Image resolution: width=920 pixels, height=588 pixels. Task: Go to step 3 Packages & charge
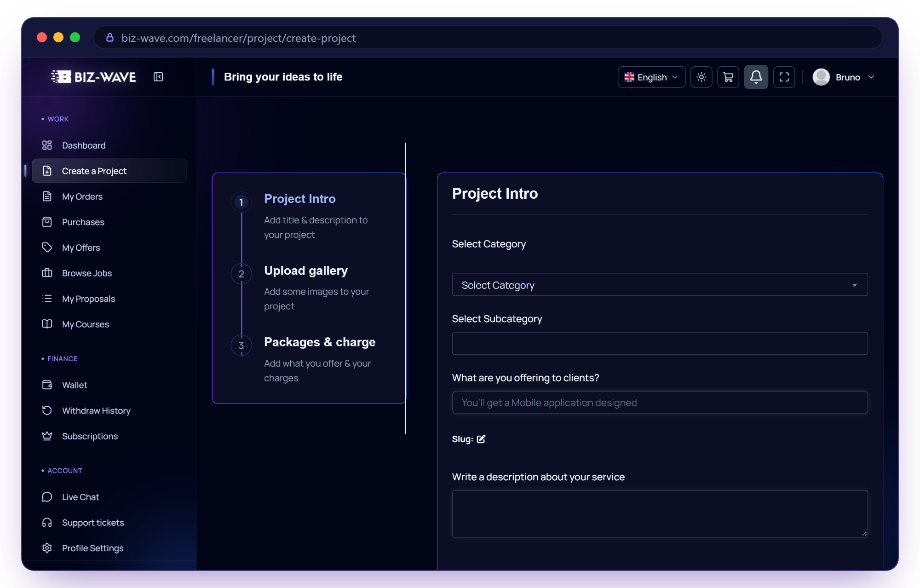pos(320,342)
